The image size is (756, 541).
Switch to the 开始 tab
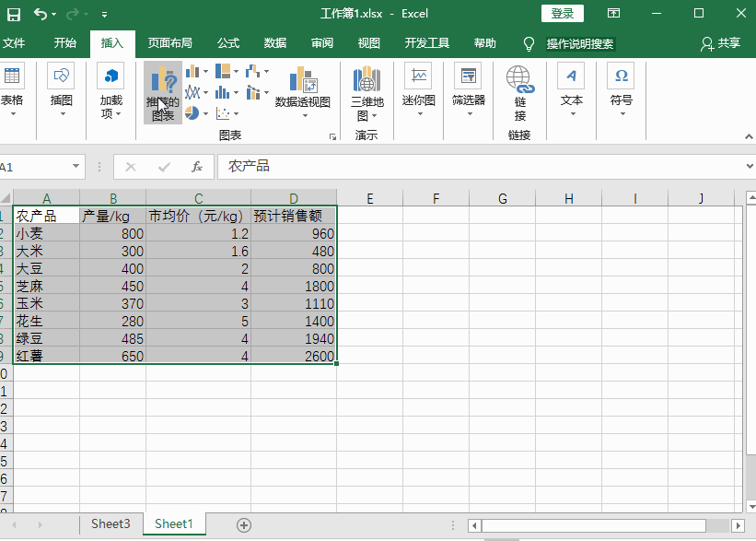[x=65, y=43]
